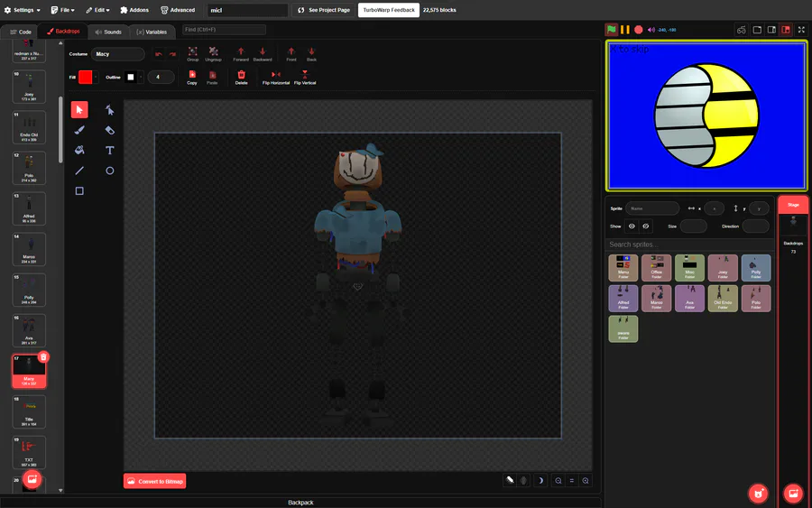Select the Fill bucket tool

79,150
